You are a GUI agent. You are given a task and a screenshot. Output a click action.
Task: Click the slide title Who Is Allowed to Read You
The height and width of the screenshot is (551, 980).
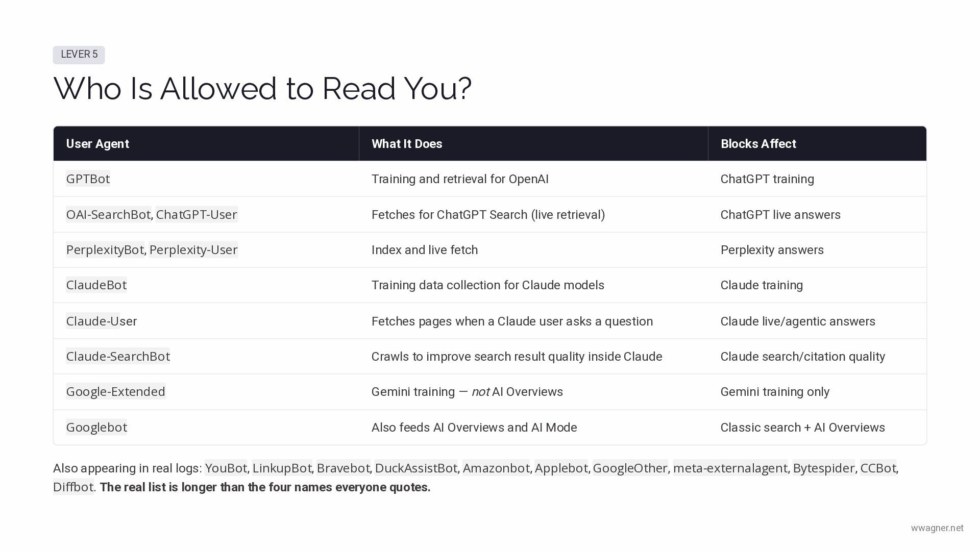coord(262,88)
